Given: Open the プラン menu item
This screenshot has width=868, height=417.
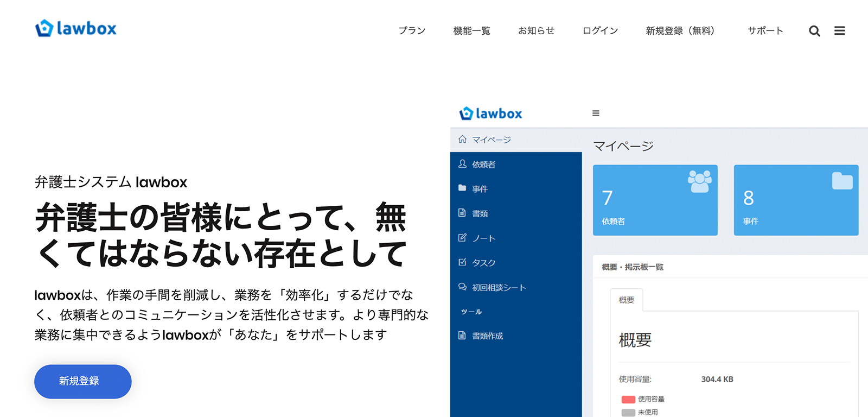Looking at the screenshot, I should pos(412,31).
